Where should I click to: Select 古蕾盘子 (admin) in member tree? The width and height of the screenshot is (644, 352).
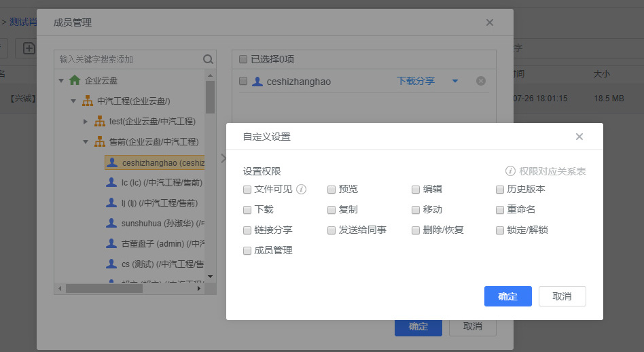(162, 243)
